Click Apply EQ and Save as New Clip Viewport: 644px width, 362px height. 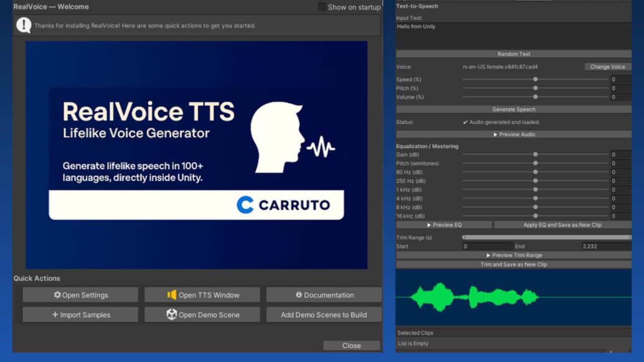(x=562, y=225)
